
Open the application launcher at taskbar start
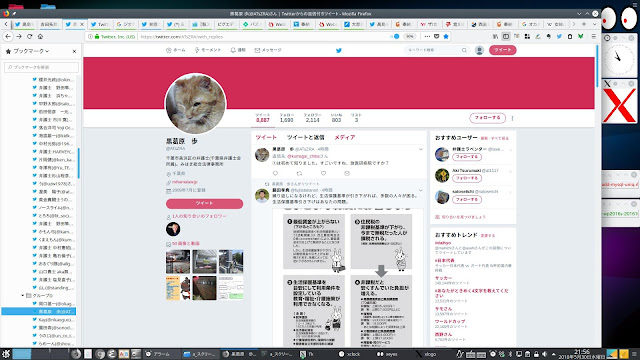pos(6,354)
